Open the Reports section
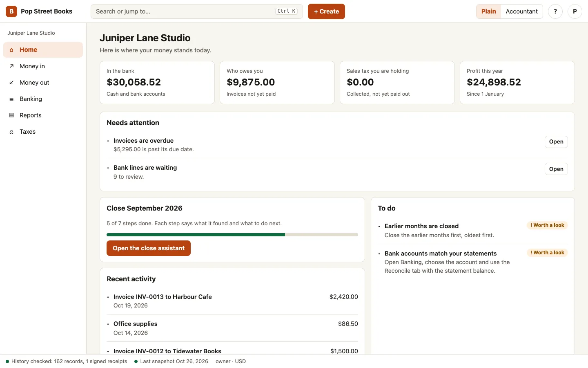 [43, 115]
